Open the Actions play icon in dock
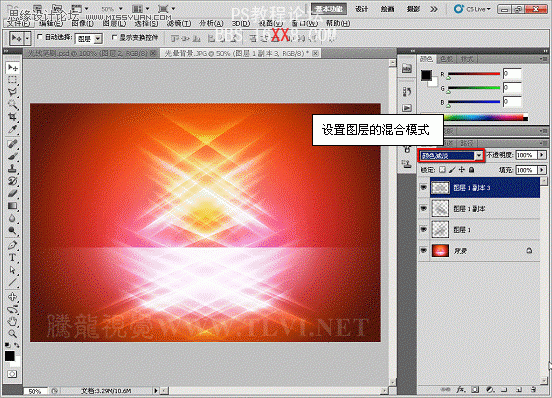The width and height of the screenshot is (552, 398). [407, 108]
